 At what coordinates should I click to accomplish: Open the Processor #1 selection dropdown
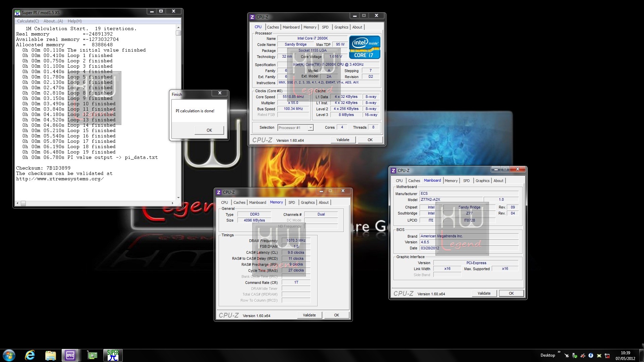[x=296, y=128]
